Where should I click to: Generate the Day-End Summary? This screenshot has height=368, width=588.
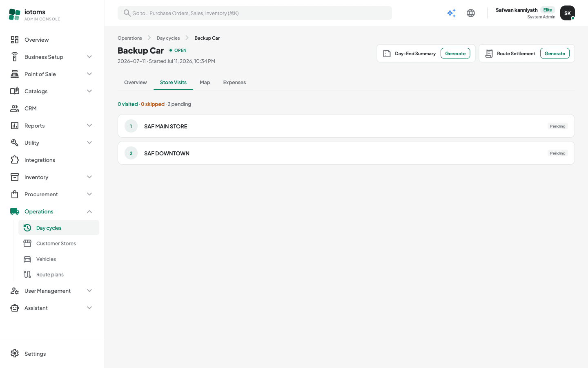click(x=455, y=54)
